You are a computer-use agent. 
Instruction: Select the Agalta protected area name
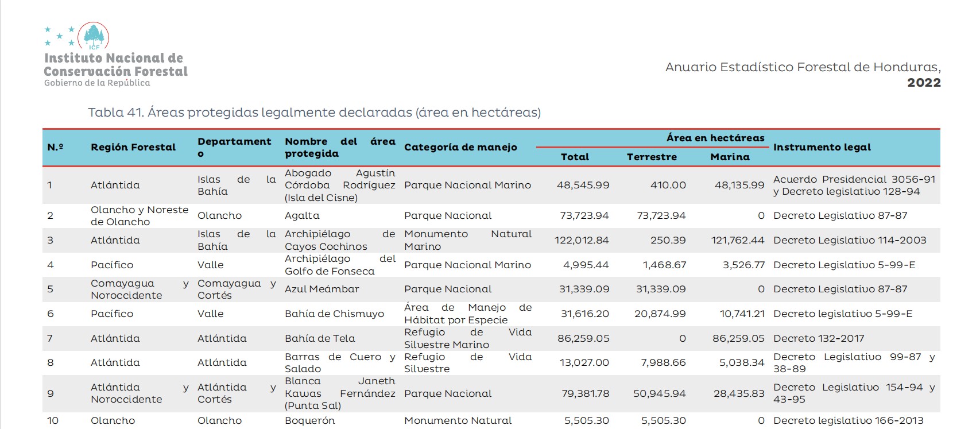(x=302, y=216)
